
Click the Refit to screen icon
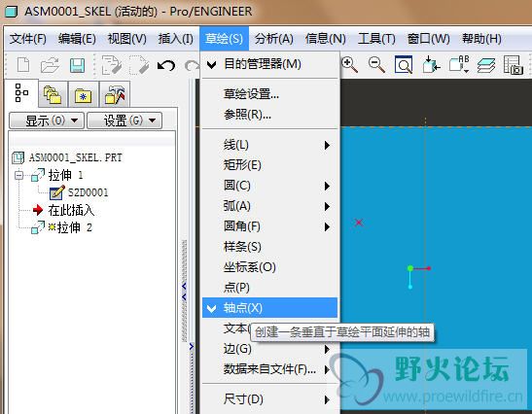click(404, 64)
